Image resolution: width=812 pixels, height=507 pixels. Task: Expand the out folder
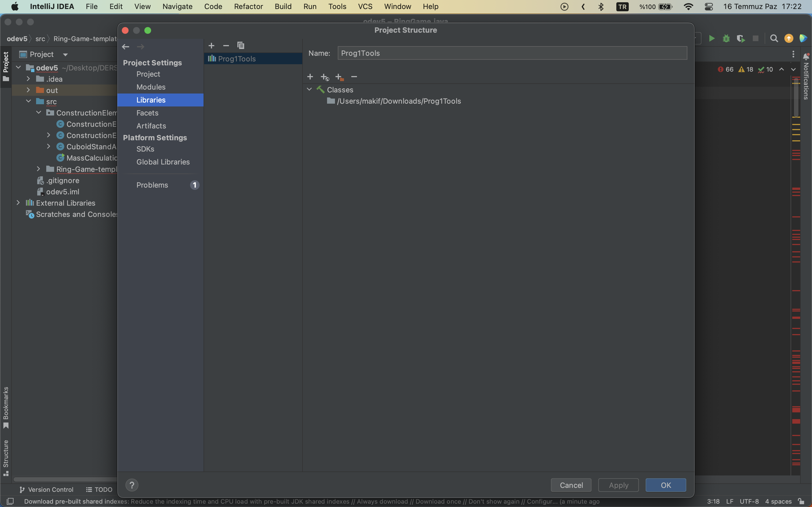pyautogui.click(x=28, y=90)
